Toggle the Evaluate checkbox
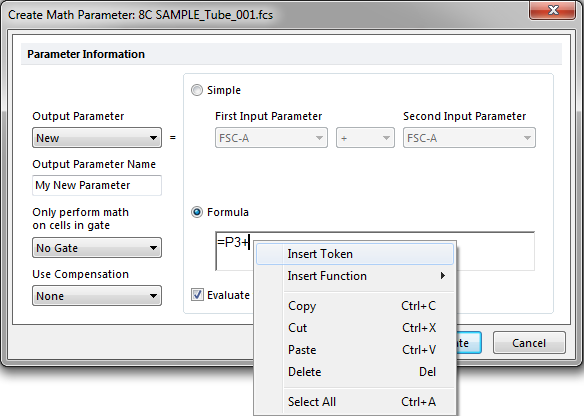584x416 pixels. coord(197,295)
